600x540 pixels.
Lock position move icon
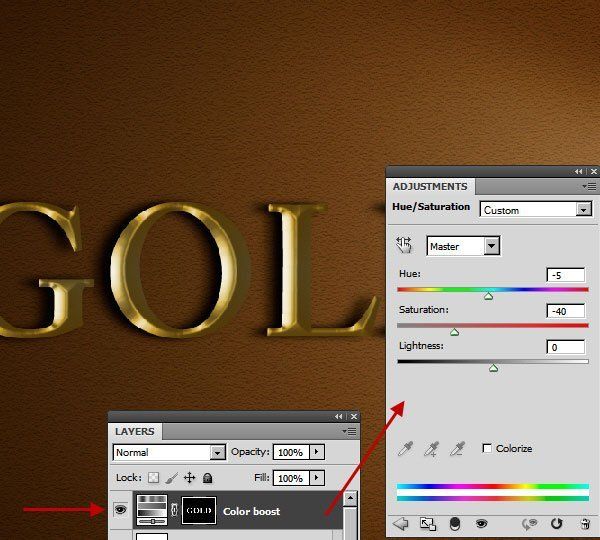click(189, 478)
